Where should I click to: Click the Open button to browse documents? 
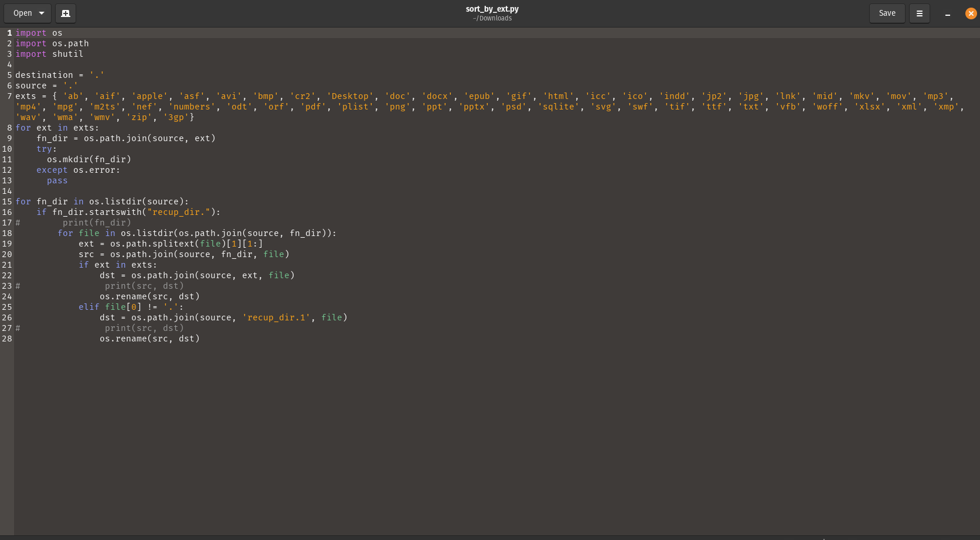point(22,13)
